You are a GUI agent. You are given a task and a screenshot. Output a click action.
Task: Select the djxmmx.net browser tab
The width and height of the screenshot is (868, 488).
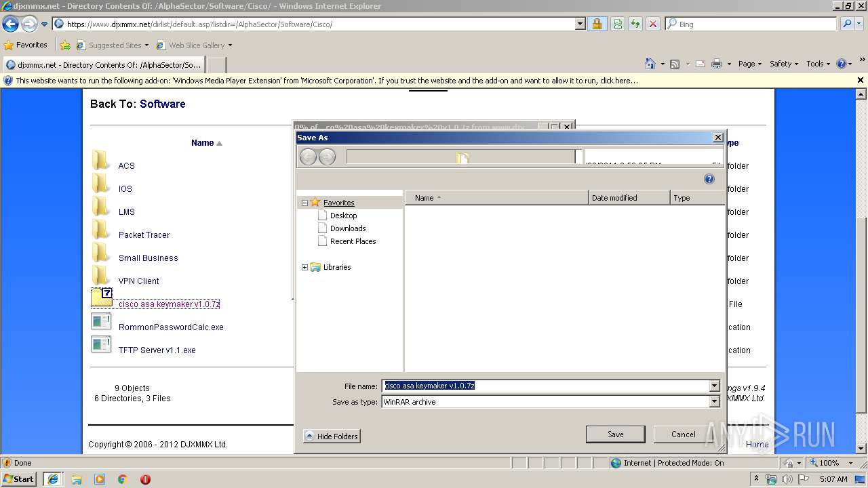coord(103,65)
